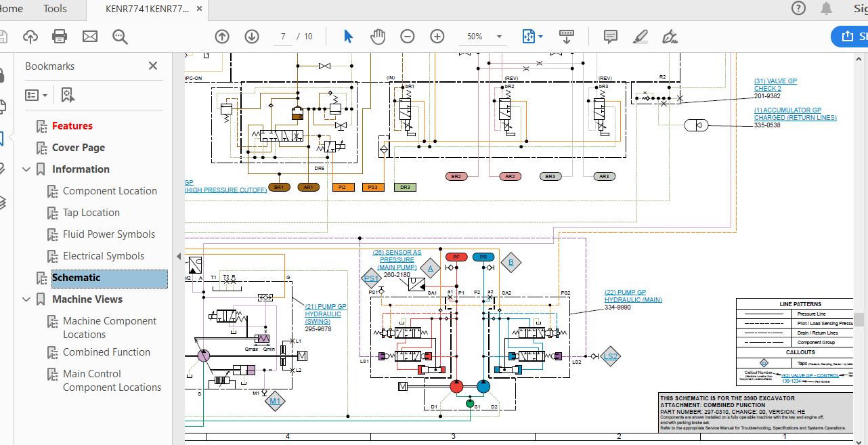Click the page number input field
This screenshot has width=868, height=445.
pyautogui.click(x=283, y=37)
